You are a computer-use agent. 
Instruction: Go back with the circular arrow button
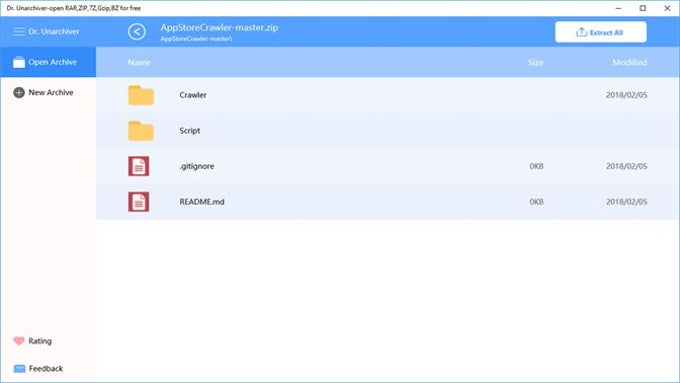137,32
